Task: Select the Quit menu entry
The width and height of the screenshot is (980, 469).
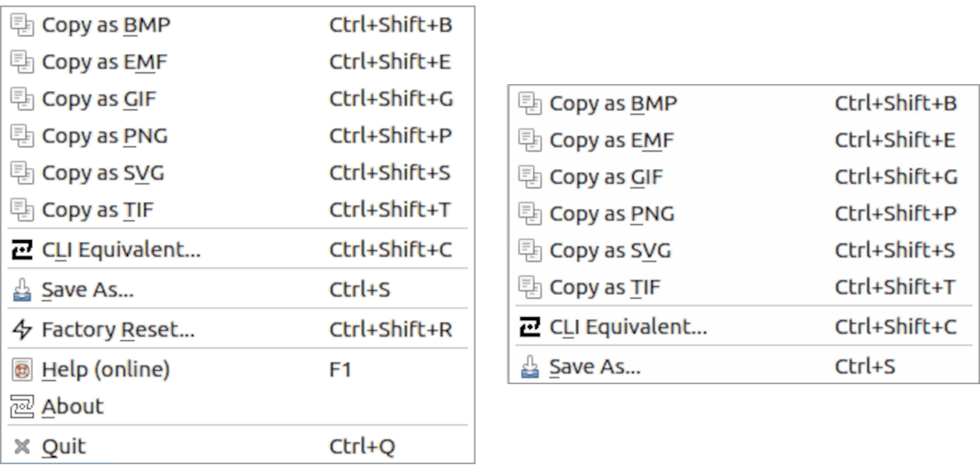Action: coord(64,447)
